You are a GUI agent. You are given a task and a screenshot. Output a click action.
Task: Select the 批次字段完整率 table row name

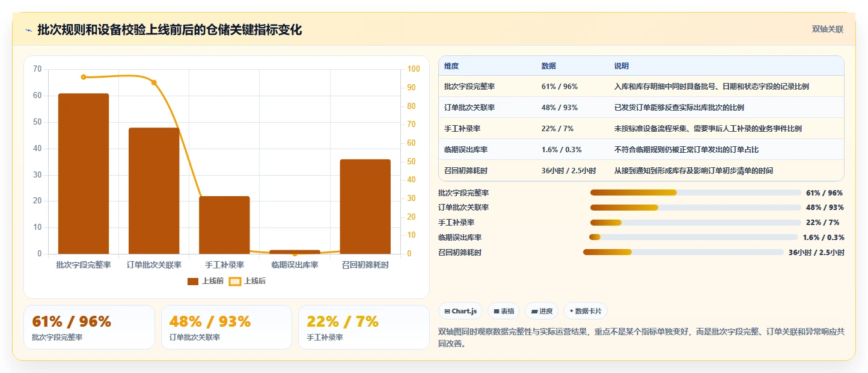click(469, 87)
